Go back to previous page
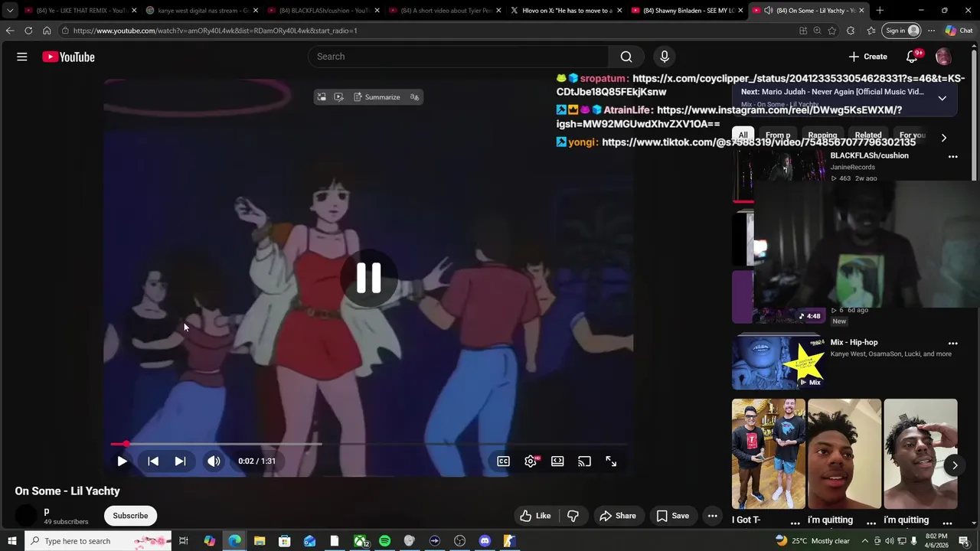 [x=10, y=31]
